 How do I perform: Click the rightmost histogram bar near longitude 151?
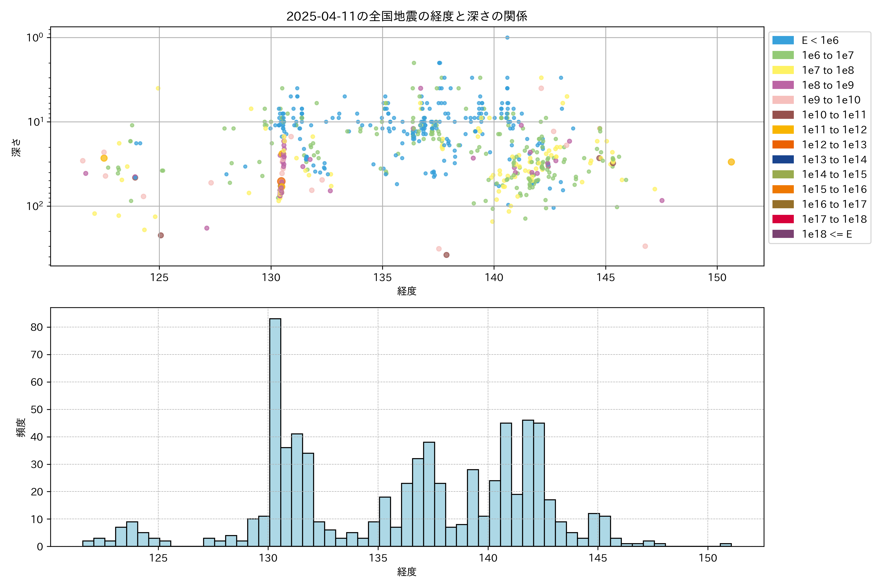pyautogui.click(x=725, y=545)
